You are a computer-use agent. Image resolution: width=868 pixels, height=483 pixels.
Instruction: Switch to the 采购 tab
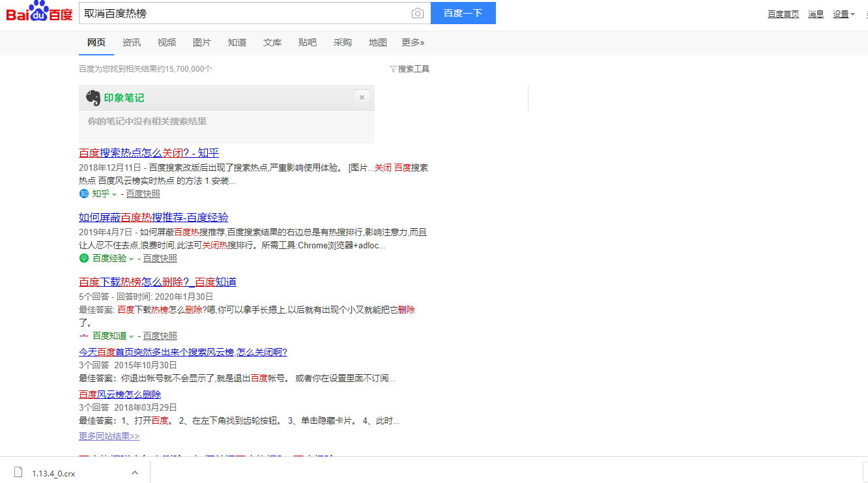[343, 42]
